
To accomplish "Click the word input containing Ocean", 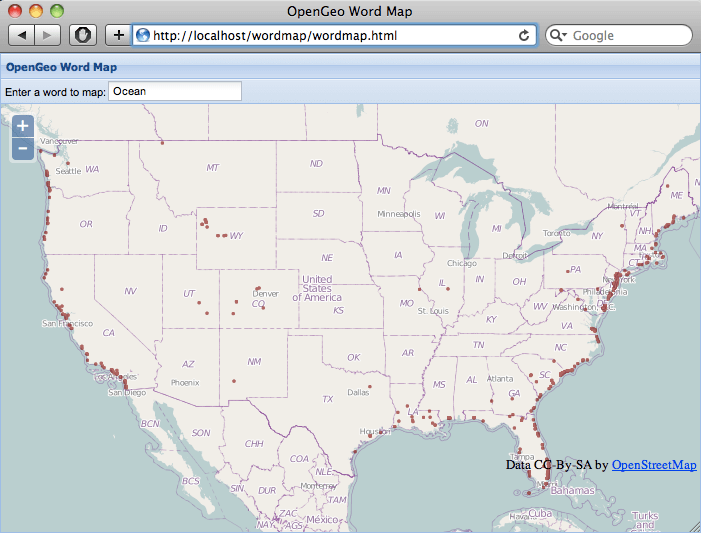I will pos(175,91).
